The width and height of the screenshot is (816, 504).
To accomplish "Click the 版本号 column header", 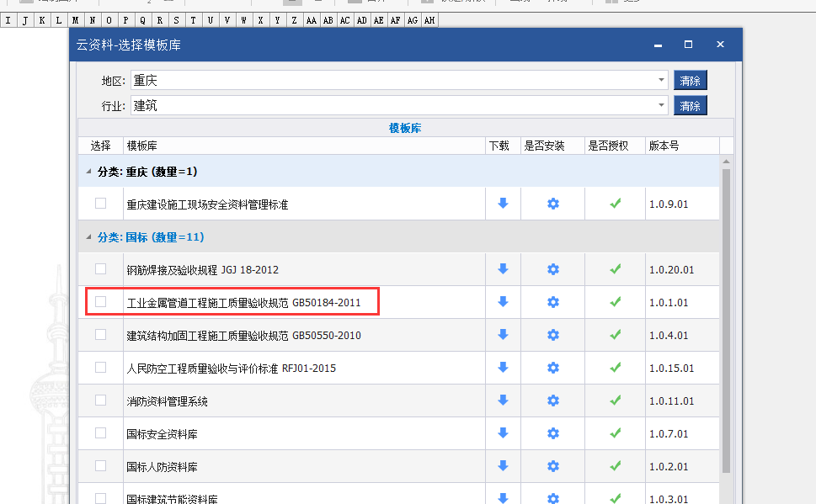I will point(681,146).
